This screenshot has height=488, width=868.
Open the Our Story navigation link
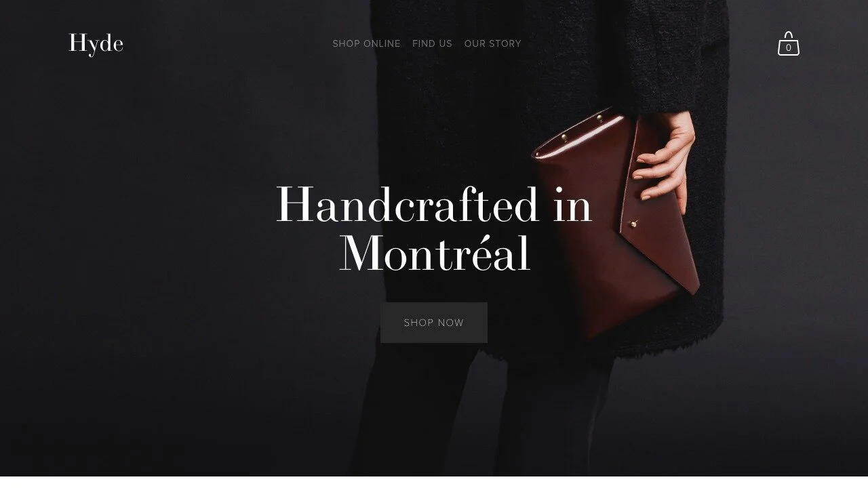tap(493, 43)
